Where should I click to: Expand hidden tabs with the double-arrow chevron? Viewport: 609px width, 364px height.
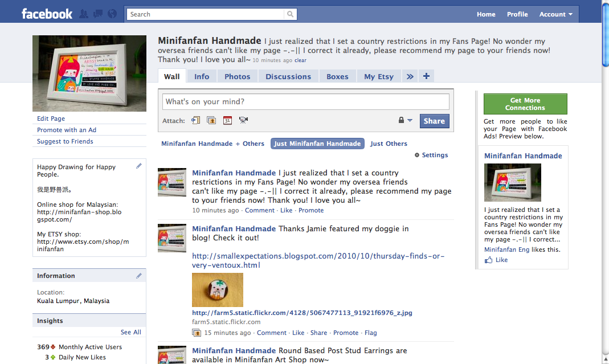(x=410, y=75)
